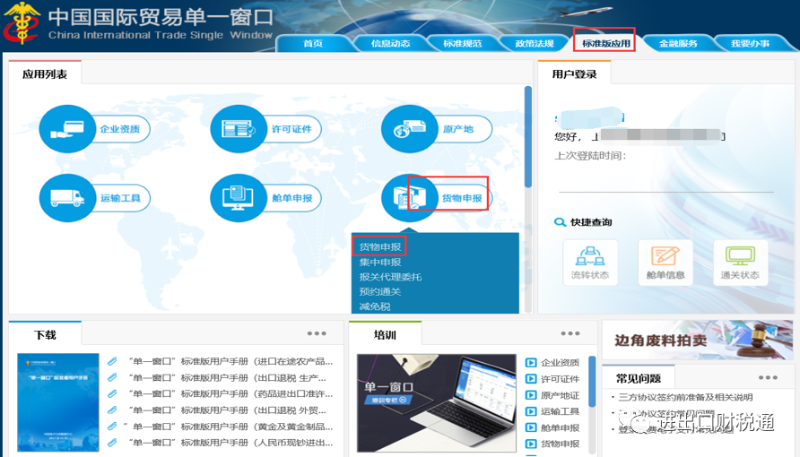Click the 快捷查询 magnifier icon
This screenshot has height=457, width=800.
pyautogui.click(x=560, y=222)
